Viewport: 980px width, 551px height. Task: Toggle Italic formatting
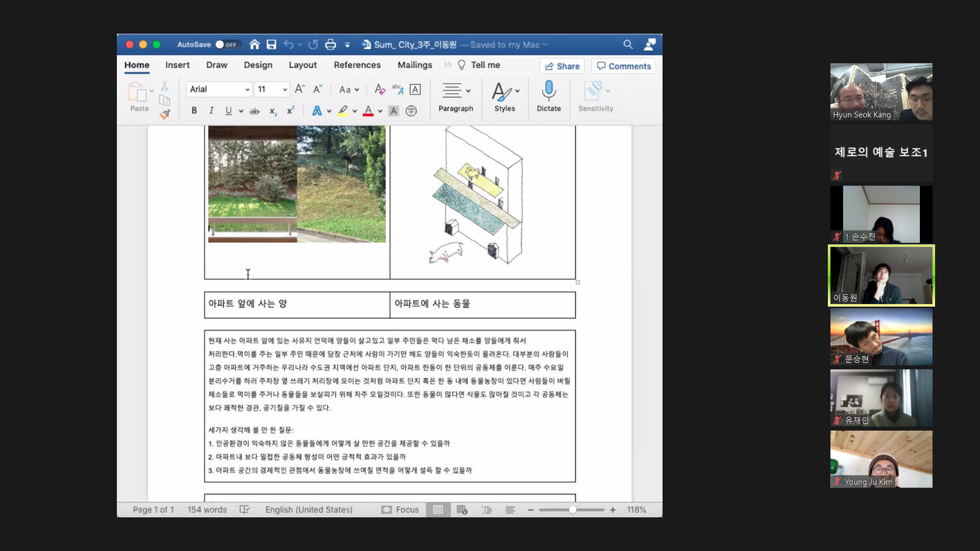point(211,111)
